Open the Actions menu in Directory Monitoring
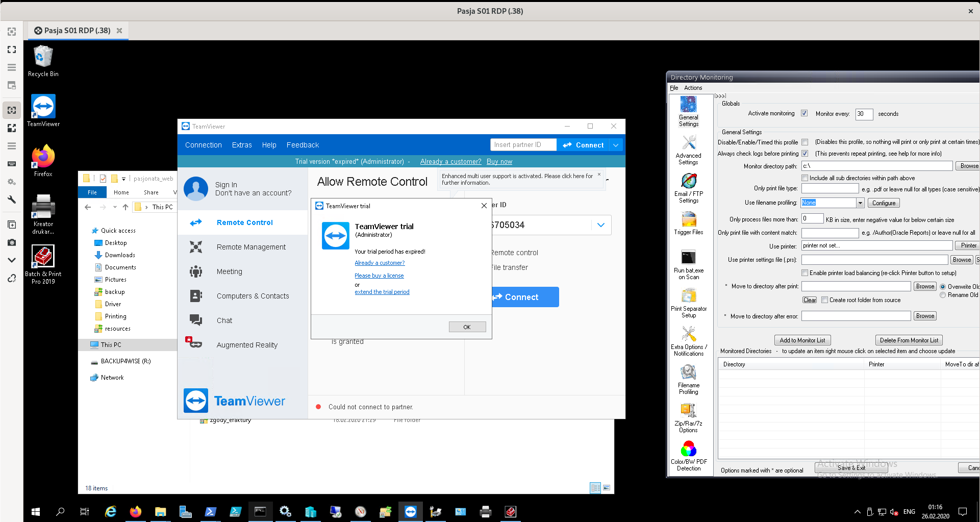This screenshot has width=980, height=522. pyautogui.click(x=693, y=88)
